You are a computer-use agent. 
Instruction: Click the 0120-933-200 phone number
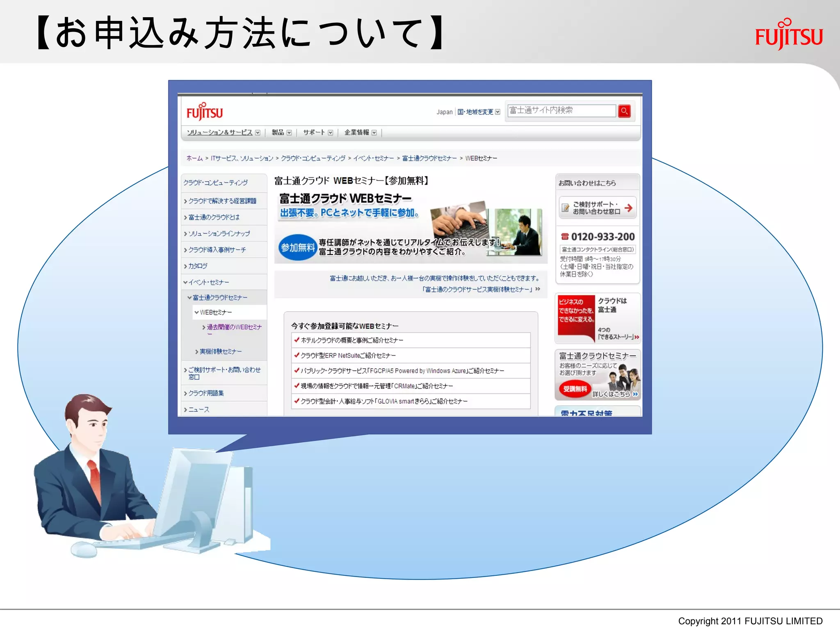coord(603,237)
